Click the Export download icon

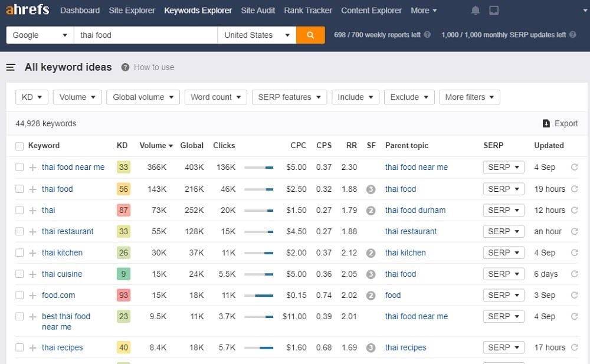point(546,123)
